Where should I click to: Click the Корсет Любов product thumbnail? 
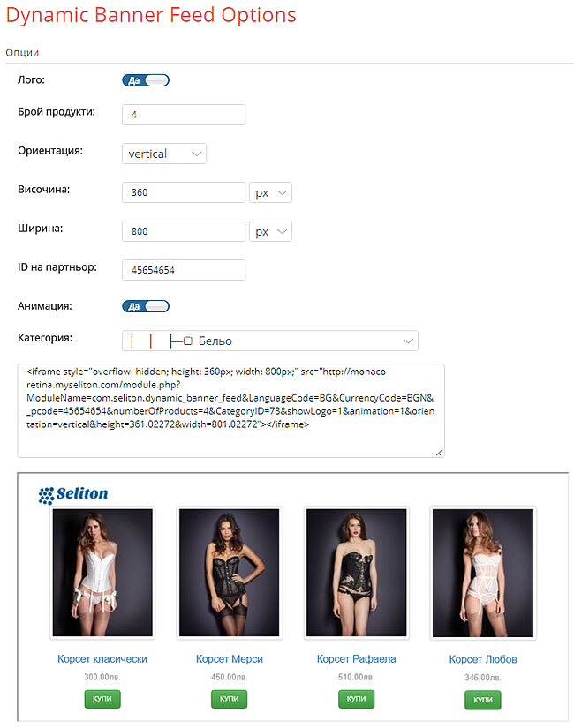coord(483,573)
